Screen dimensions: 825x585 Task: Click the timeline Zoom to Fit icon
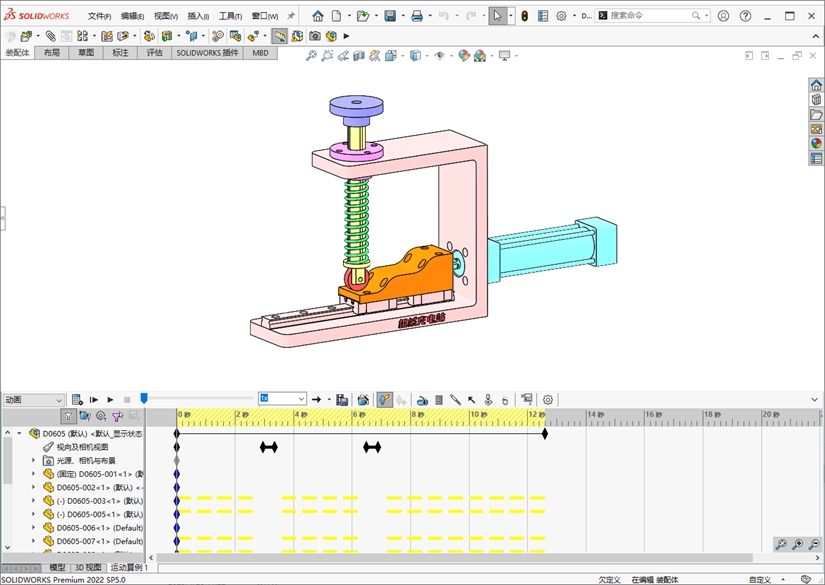point(780,544)
